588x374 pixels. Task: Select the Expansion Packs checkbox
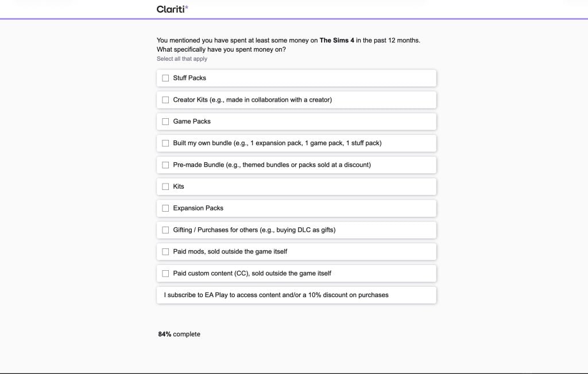(x=165, y=208)
